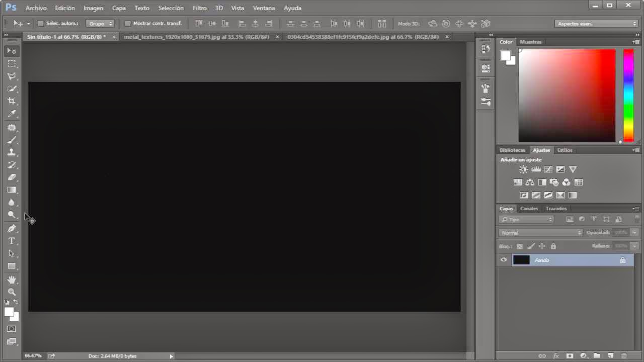Select the Blur tool

(x=12, y=203)
